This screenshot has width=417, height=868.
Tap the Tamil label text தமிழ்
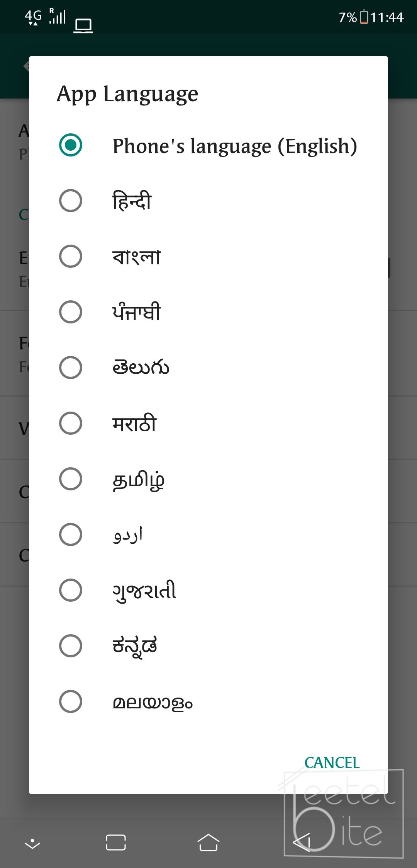(x=138, y=480)
